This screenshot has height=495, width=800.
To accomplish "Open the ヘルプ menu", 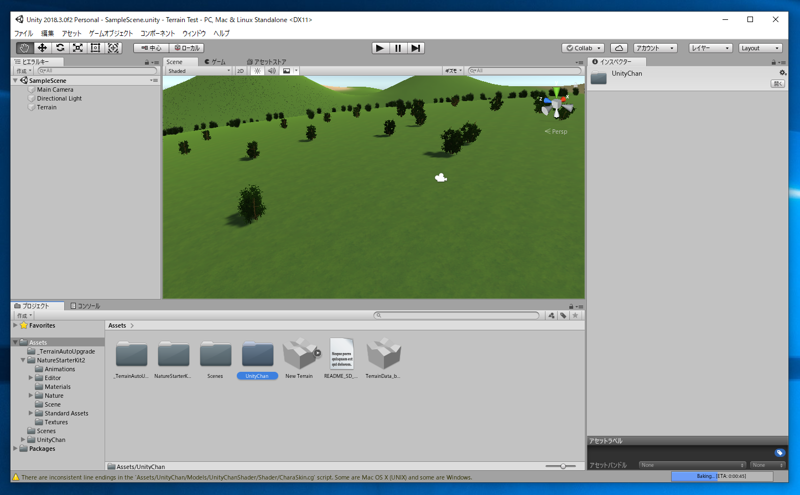I will pyautogui.click(x=221, y=33).
